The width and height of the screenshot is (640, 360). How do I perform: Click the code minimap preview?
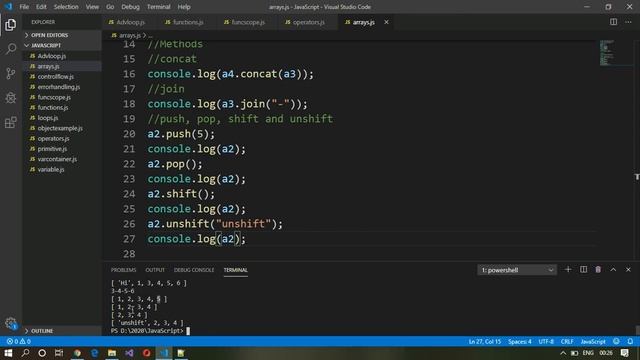pos(607,53)
